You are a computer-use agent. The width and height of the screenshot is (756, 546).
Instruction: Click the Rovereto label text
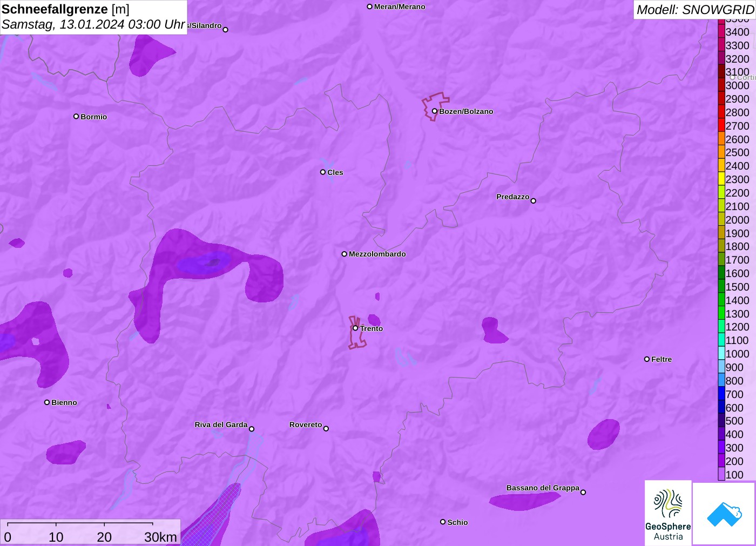pyautogui.click(x=306, y=424)
